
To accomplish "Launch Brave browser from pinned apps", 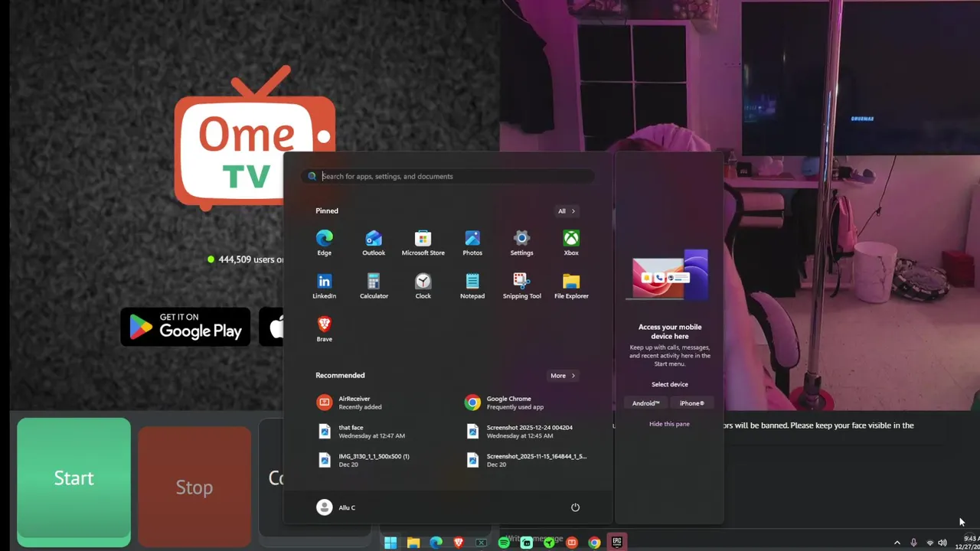I will [325, 329].
